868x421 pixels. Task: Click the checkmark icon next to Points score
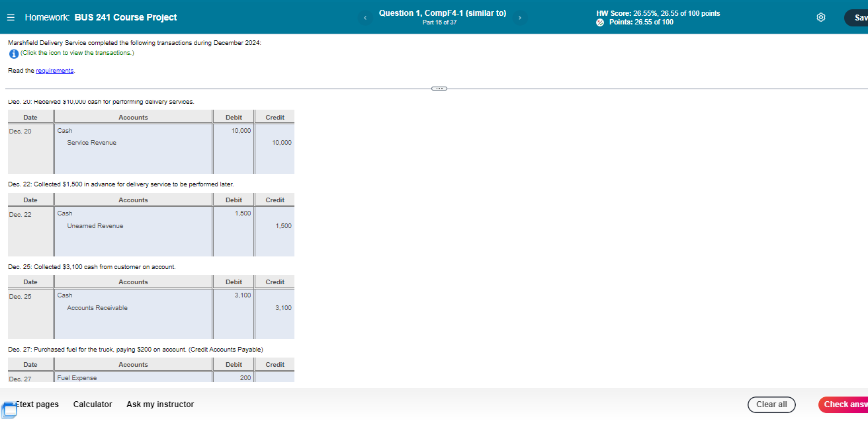pyautogui.click(x=599, y=22)
